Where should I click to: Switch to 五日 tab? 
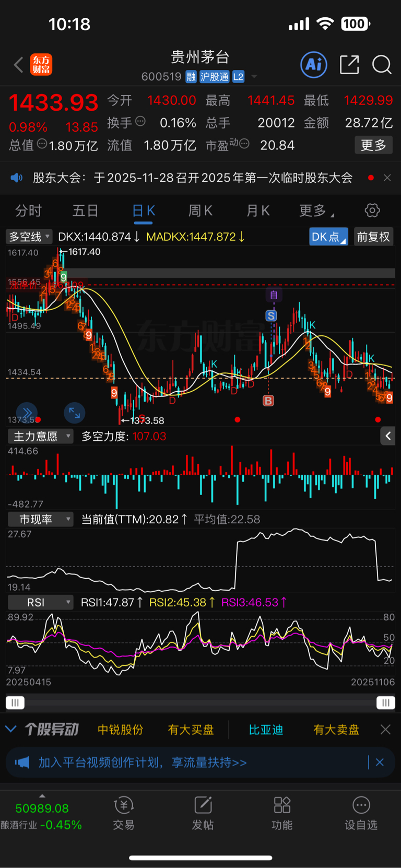(85, 210)
